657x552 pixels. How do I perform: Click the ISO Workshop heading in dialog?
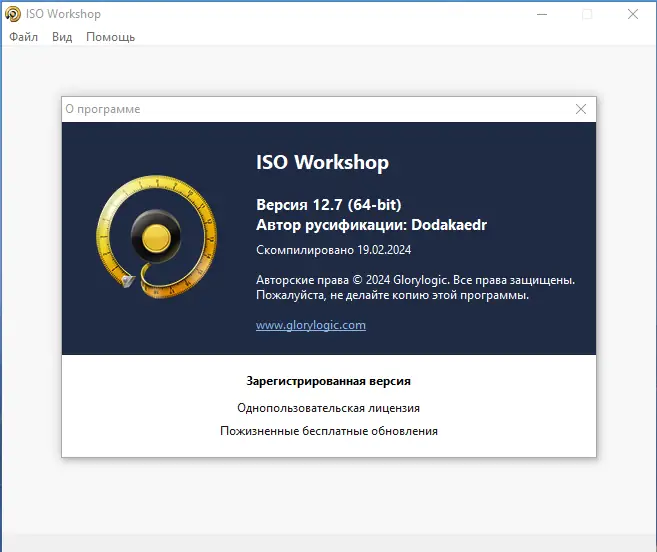coord(323,163)
